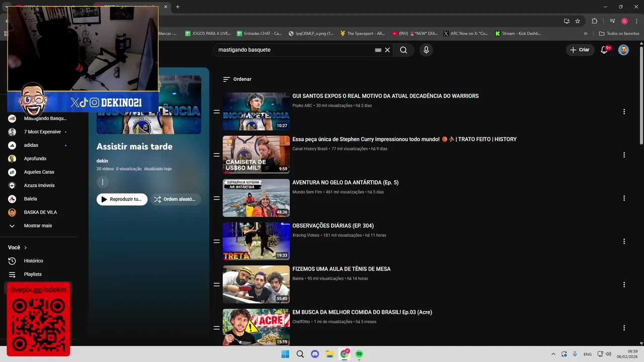The width and height of the screenshot is (644, 362).
Task: Grab the reorder handle of OBSERVAÇÕES DIÁRIAS
Action: pos(216,241)
